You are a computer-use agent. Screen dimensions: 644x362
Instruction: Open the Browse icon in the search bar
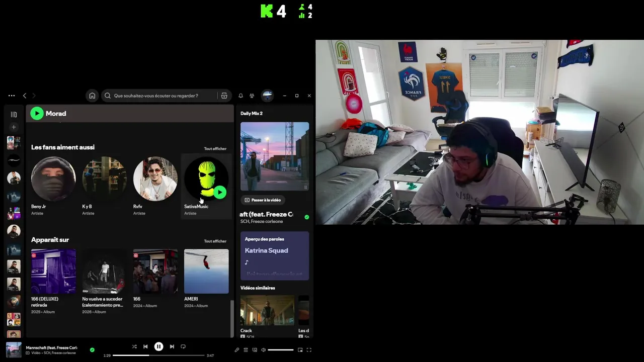pos(224,96)
